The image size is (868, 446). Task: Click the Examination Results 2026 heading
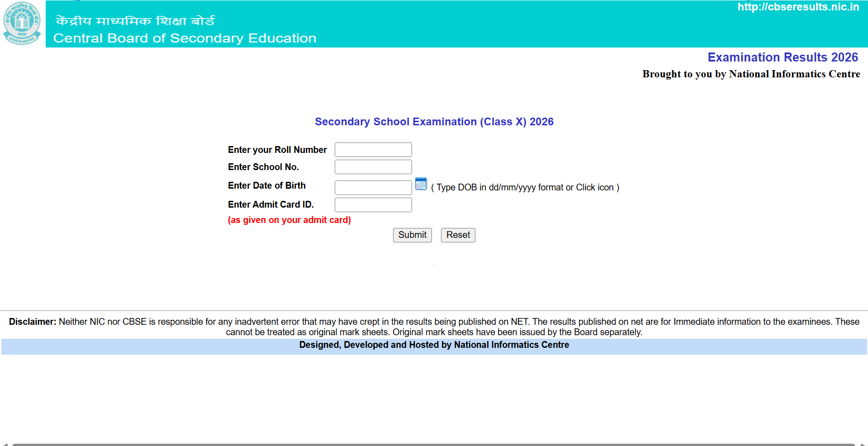[x=783, y=57]
